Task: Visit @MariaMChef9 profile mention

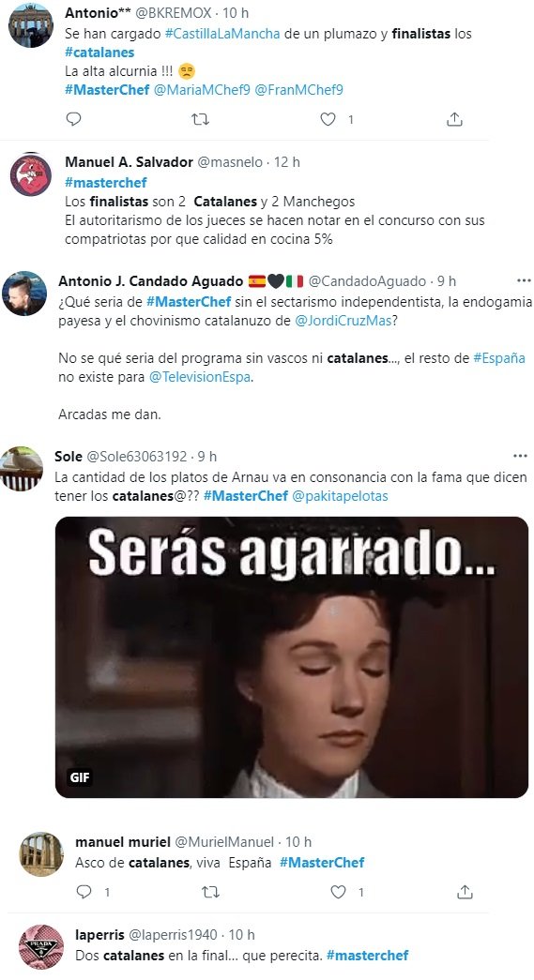Action: [202, 89]
